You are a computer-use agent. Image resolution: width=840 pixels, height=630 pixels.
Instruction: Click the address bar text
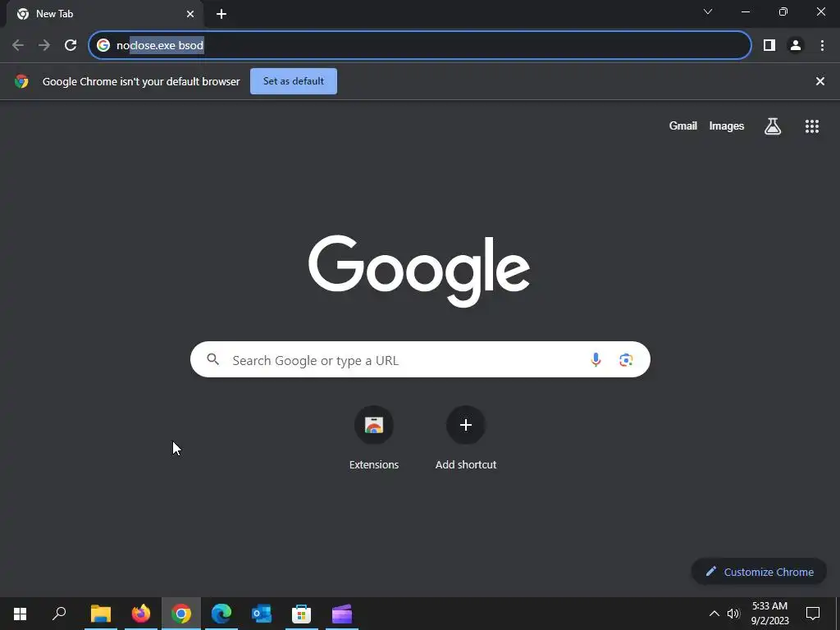160,46
